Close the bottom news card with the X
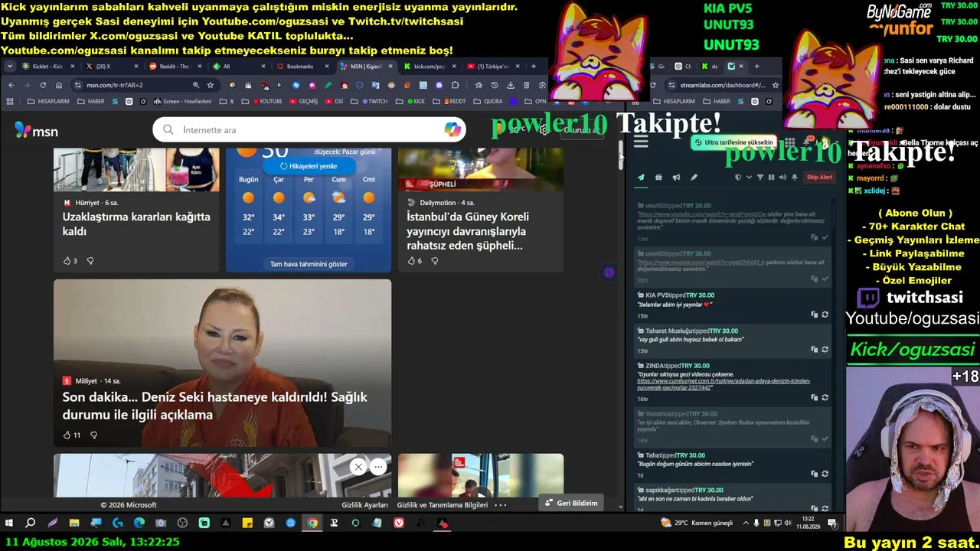Screen dimensions: 980x551 coord(358,467)
